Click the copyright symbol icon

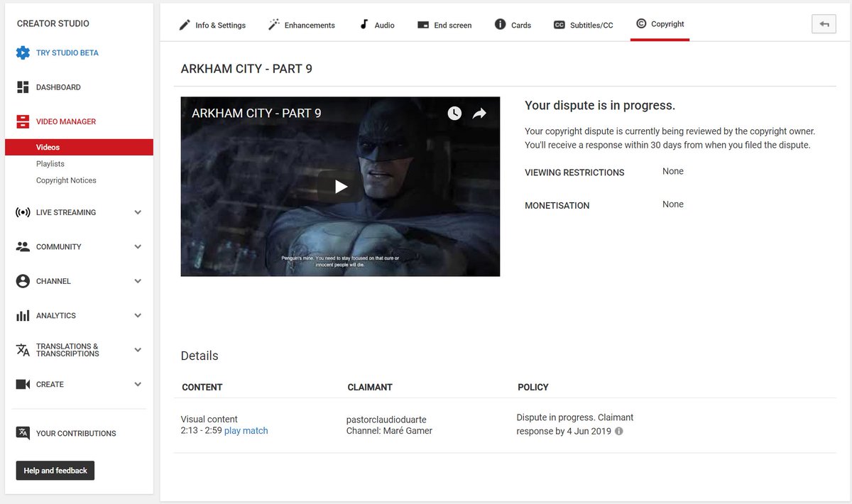[x=641, y=23]
